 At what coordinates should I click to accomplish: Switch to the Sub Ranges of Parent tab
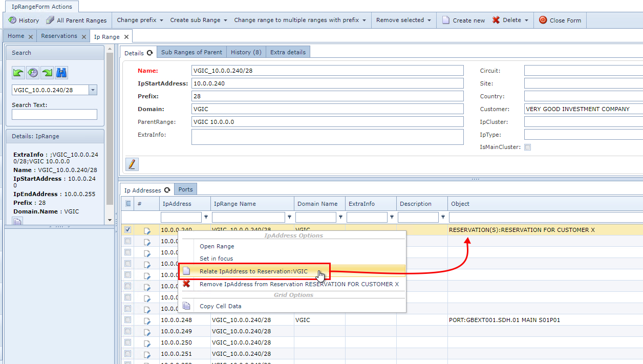pyautogui.click(x=191, y=52)
